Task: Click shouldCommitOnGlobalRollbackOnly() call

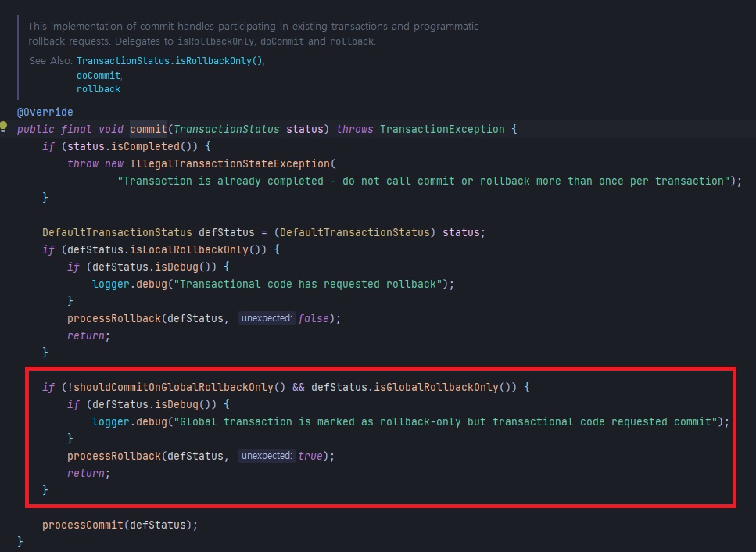Action: coord(179,387)
